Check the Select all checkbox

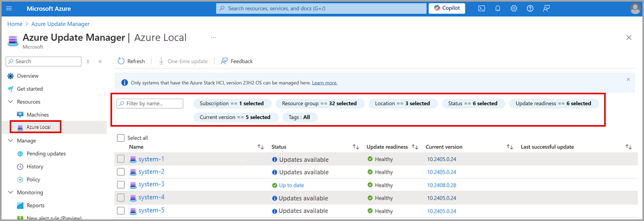(x=121, y=138)
